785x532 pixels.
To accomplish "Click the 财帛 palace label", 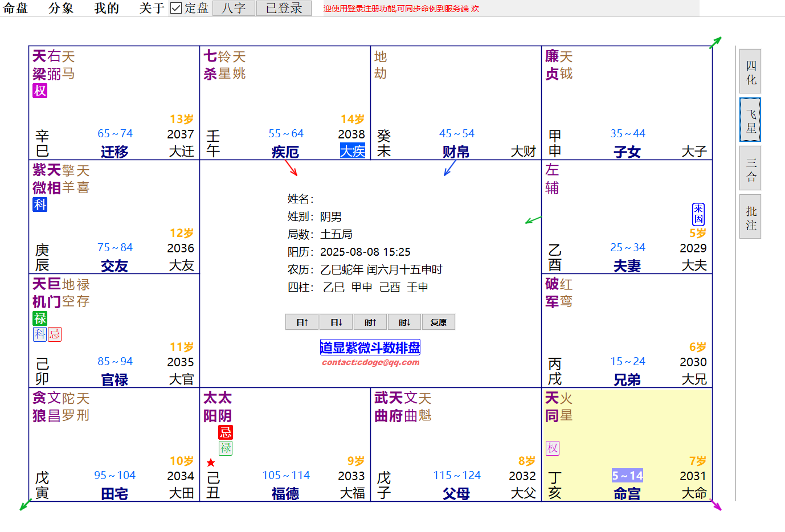I will pos(456,152).
